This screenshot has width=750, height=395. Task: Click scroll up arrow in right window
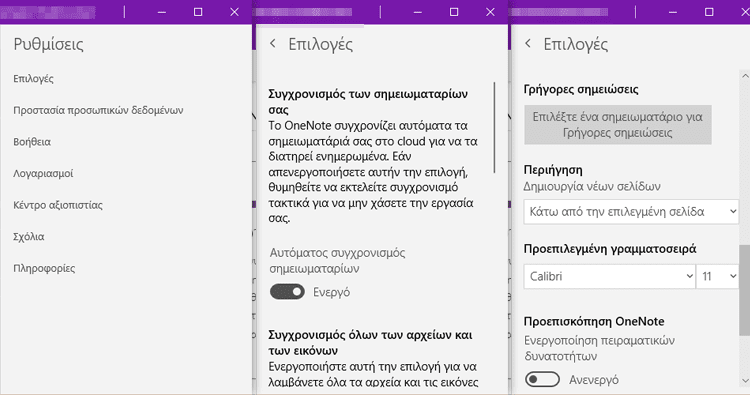tap(745, 76)
